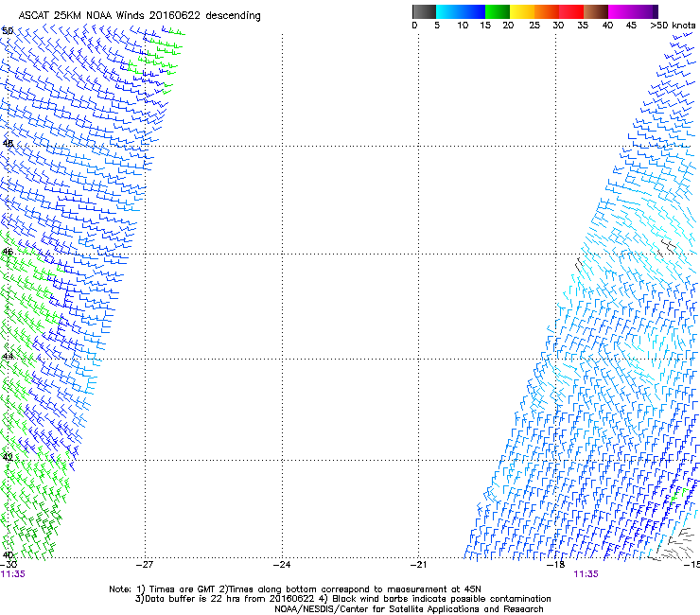Image resolution: width=700 pixels, height=615 pixels.
Task: Click the '-27' longitude axis label
Action: click(145, 565)
